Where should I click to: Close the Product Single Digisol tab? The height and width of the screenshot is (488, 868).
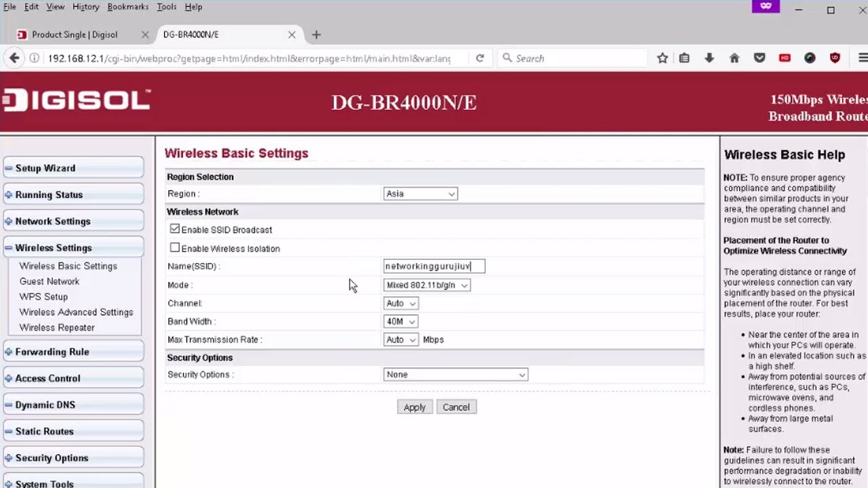pyautogui.click(x=145, y=35)
